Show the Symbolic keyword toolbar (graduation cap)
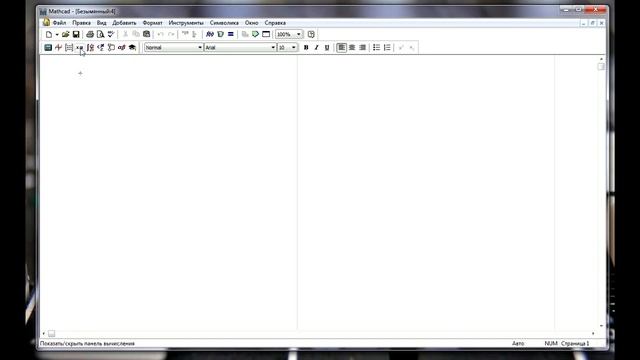This screenshot has height=360, width=640. point(132,47)
